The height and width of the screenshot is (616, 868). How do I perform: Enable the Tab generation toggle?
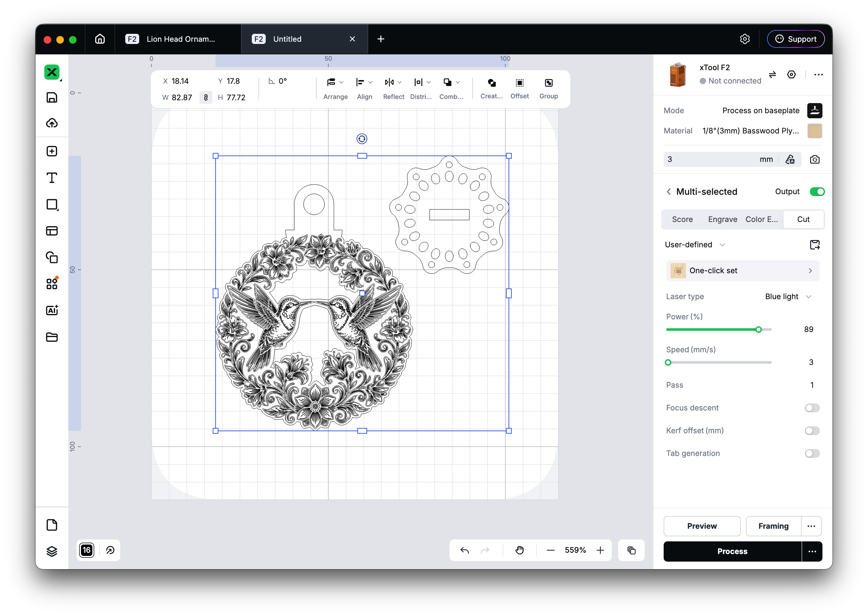(812, 453)
